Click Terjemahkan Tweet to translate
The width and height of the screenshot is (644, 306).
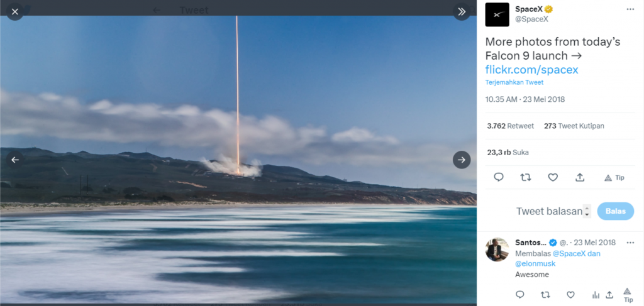pos(514,82)
